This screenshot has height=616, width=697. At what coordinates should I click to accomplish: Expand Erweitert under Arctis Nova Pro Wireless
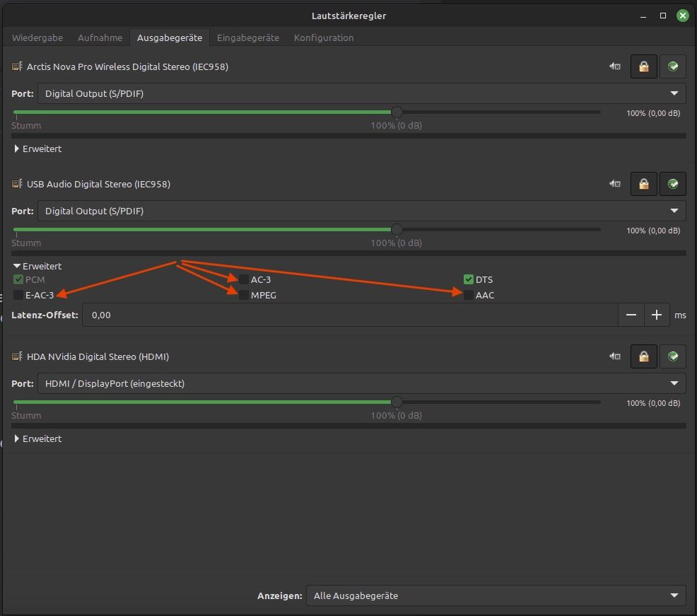pyautogui.click(x=37, y=149)
